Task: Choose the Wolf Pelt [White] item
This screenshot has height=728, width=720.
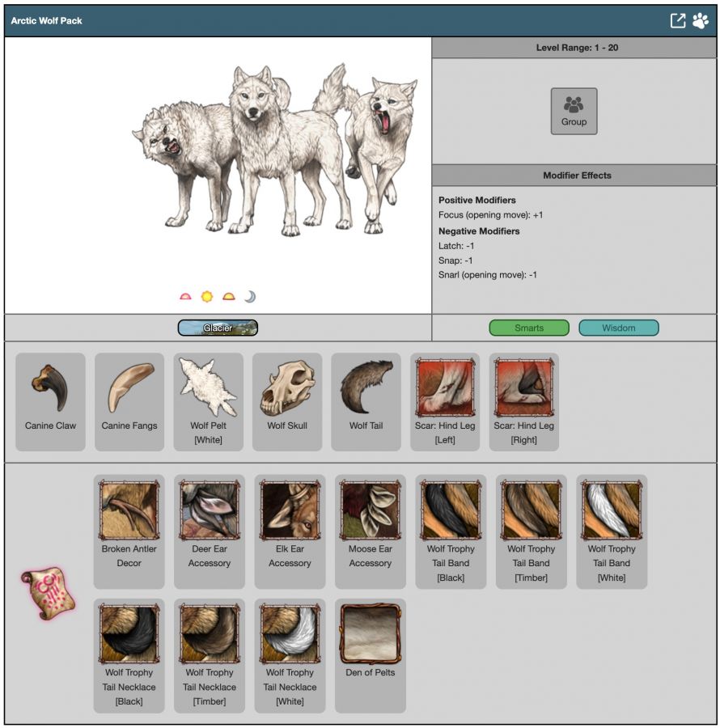Action: tap(209, 387)
